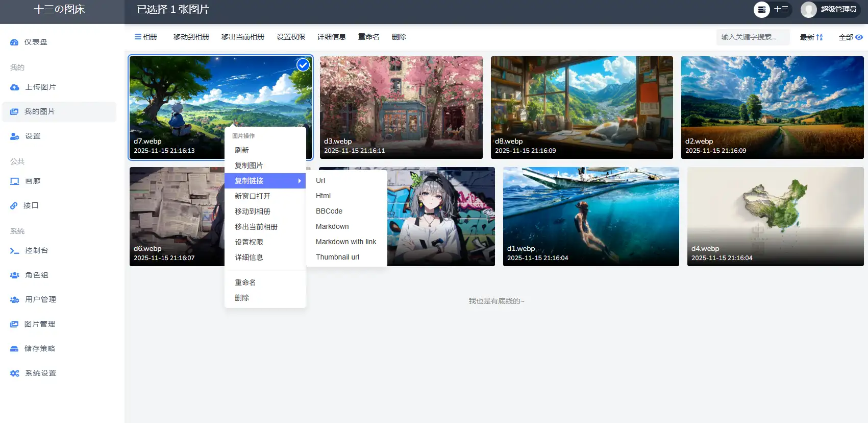The width and height of the screenshot is (868, 423).
Task: Choose 刷新 in the context menu
Action: point(265,150)
